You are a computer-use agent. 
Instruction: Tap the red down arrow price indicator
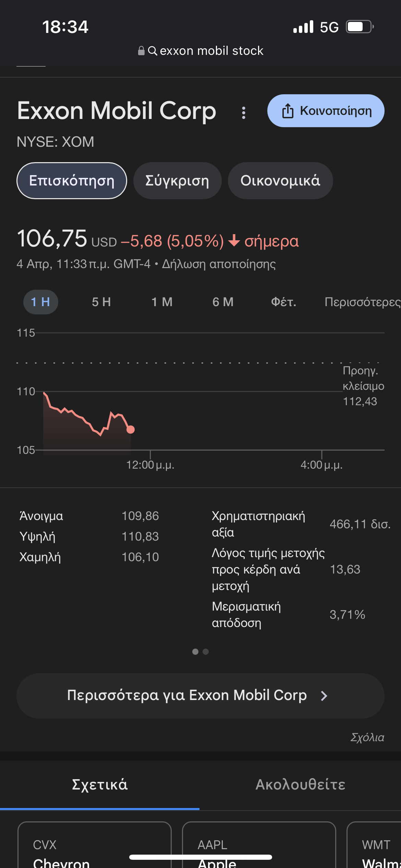[x=234, y=241]
